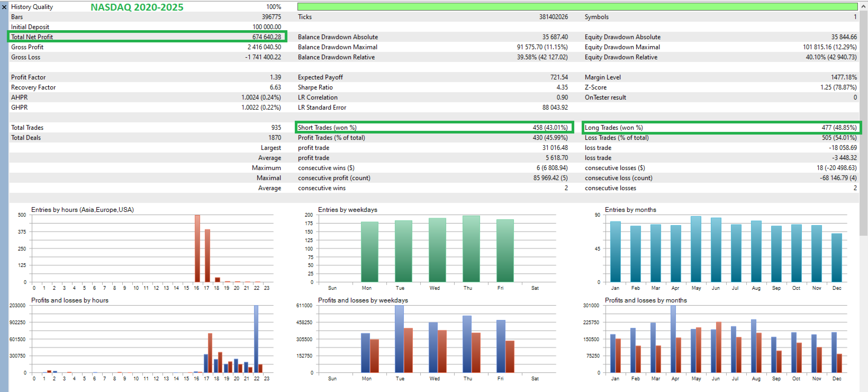The width and height of the screenshot is (868, 392).
Task: Select the largest loss trade value '-18 058.69'
Action: tap(843, 148)
